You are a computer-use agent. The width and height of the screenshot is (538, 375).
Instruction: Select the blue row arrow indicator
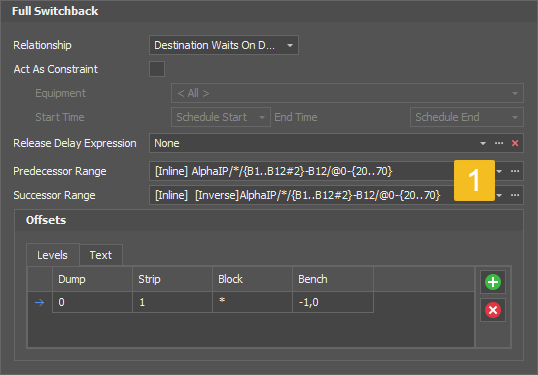[40, 302]
